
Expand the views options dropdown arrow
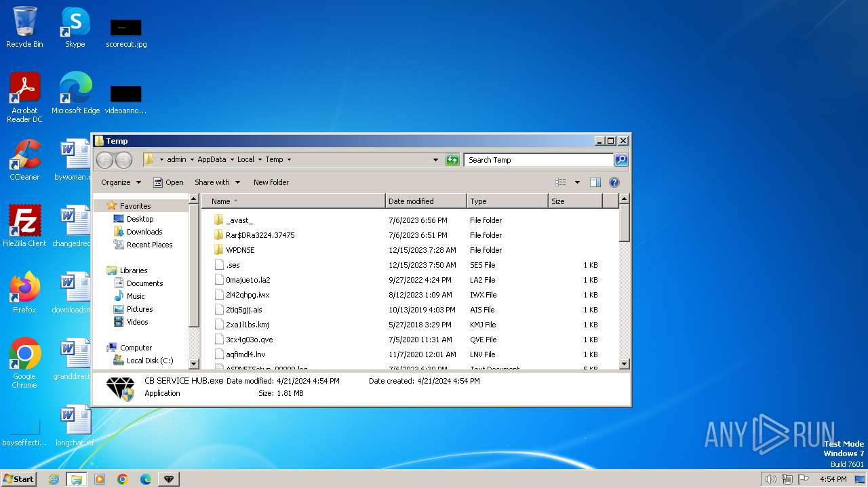[x=577, y=182]
